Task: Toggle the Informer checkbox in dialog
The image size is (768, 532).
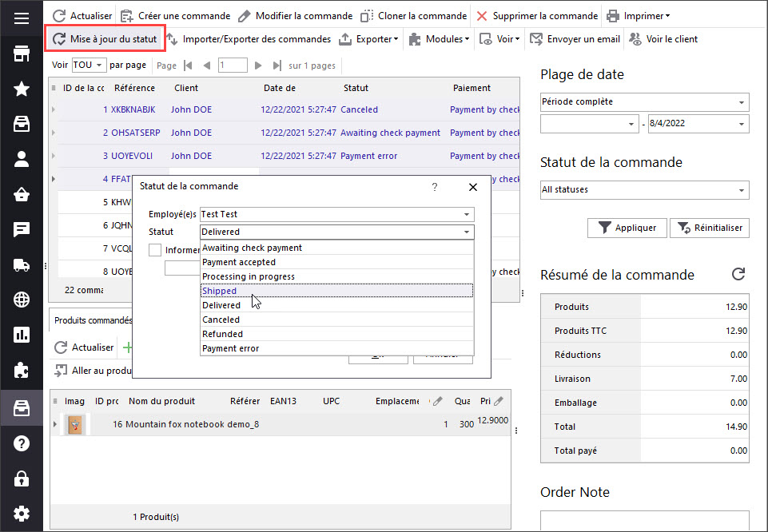Action: tap(155, 250)
